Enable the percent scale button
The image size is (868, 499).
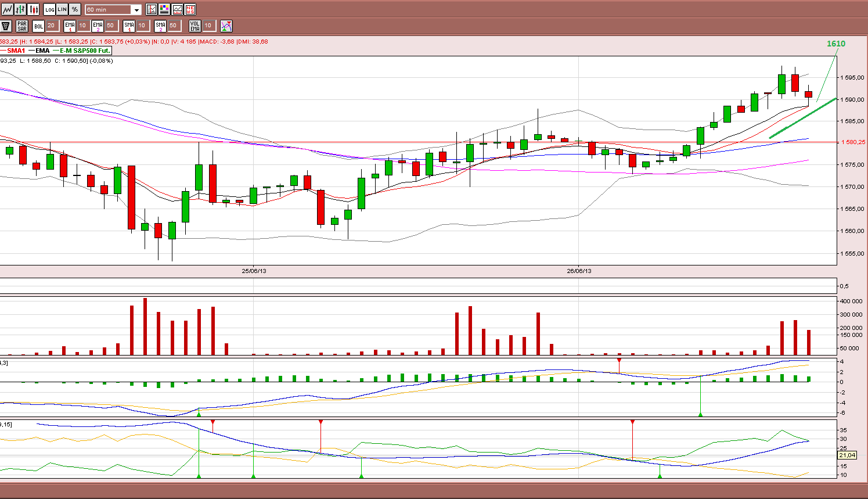pos(75,9)
